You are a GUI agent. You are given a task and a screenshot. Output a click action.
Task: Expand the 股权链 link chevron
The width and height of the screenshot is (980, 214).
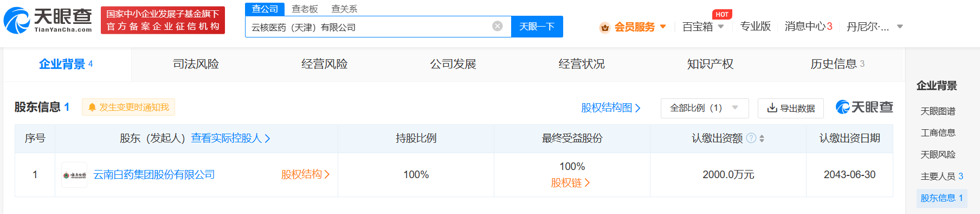pos(587,183)
